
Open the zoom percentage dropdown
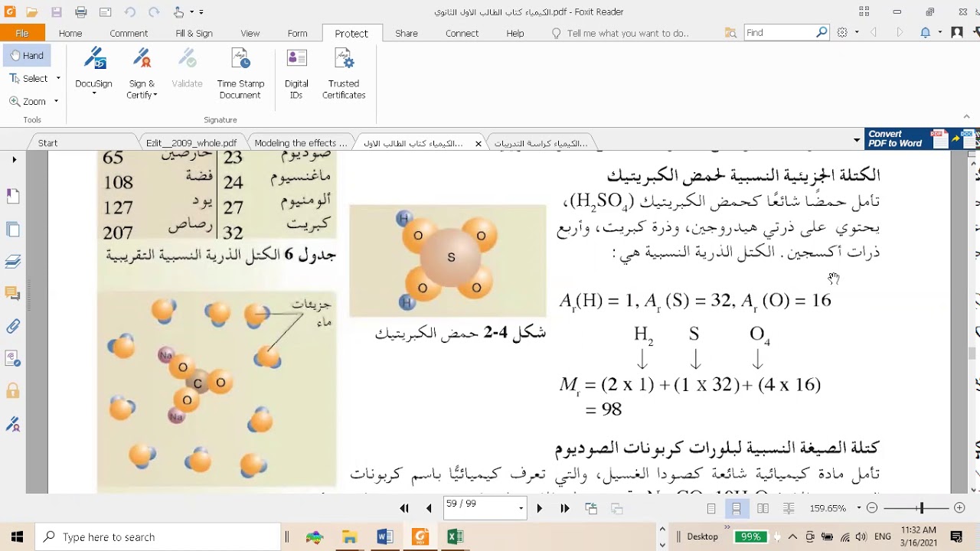point(858,508)
